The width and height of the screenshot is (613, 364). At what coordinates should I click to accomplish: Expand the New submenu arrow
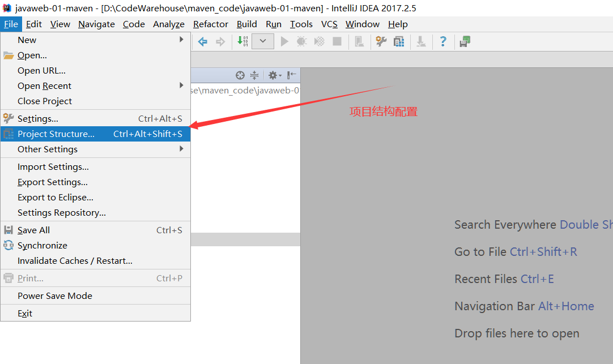click(x=181, y=40)
